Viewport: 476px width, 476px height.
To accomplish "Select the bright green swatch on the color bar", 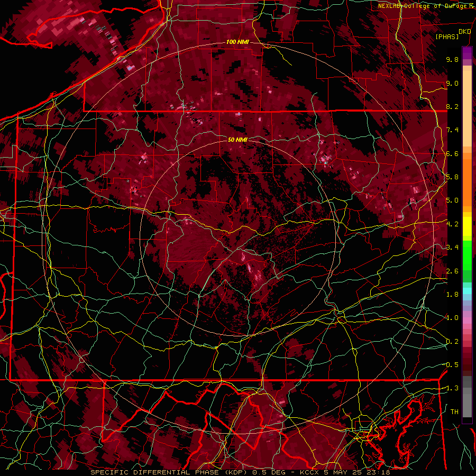I will [x=467, y=255].
